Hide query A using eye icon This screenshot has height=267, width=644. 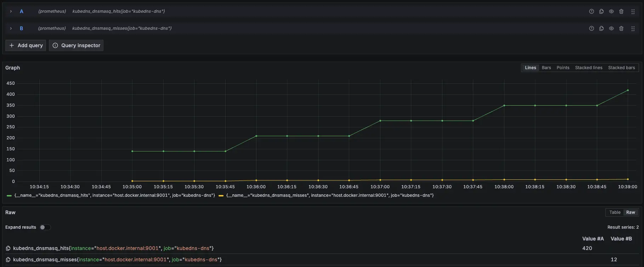(x=611, y=11)
